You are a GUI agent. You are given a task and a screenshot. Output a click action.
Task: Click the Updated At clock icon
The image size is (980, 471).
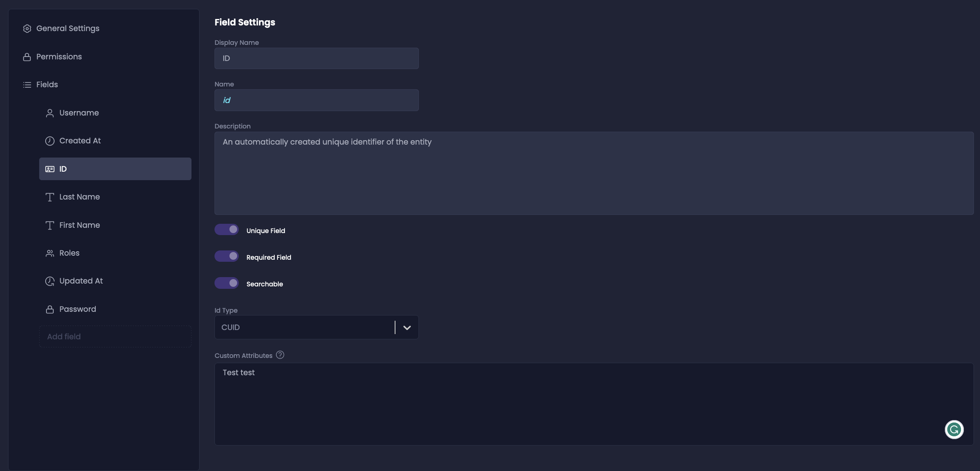[x=50, y=281]
